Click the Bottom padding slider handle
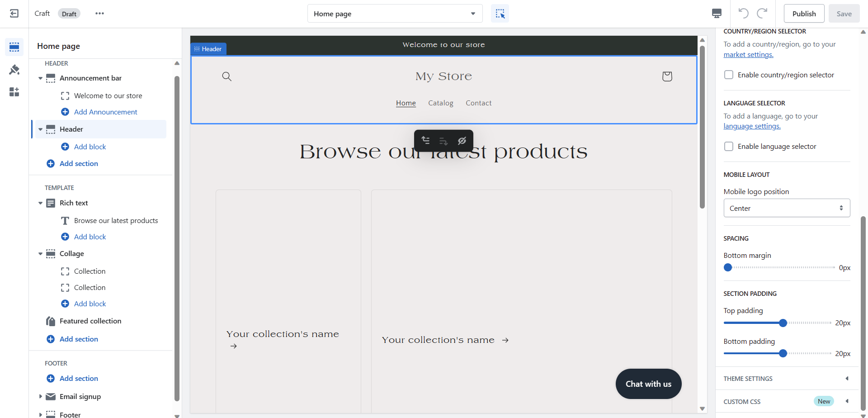 [783, 353]
